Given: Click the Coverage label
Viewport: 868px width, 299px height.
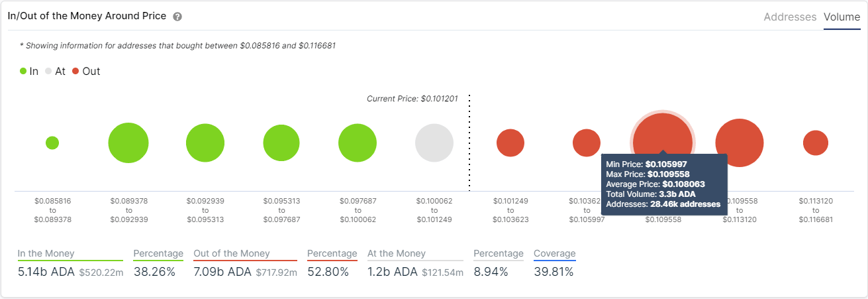Looking at the screenshot, I should pos(555,253).
